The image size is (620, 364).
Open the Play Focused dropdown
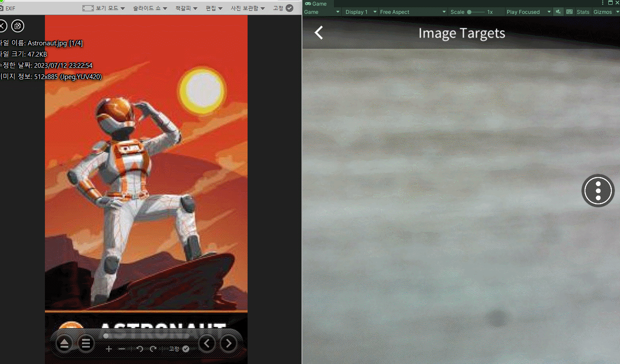coord(528,12)
